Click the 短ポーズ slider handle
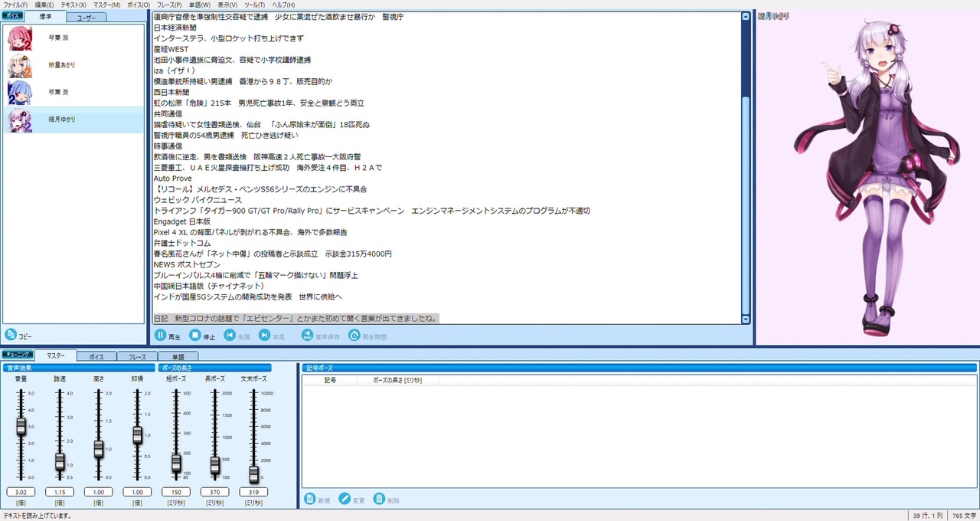Screen dimensions: 980x521 coord(176,463)
